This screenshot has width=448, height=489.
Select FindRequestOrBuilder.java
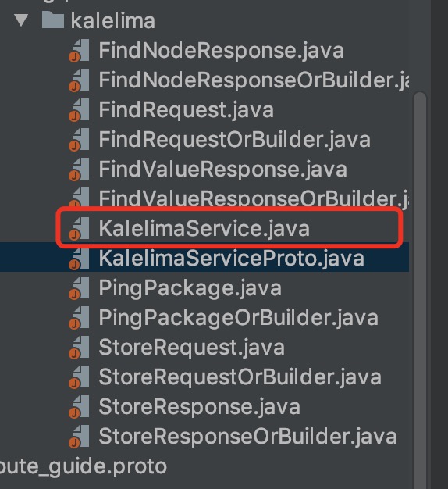[x=235, y=140]
